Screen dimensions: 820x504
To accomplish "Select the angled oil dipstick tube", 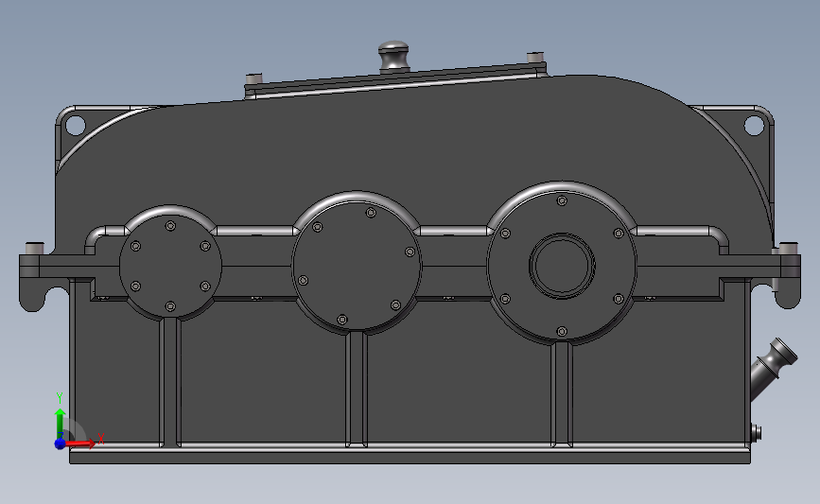I will tap(773, 369).
